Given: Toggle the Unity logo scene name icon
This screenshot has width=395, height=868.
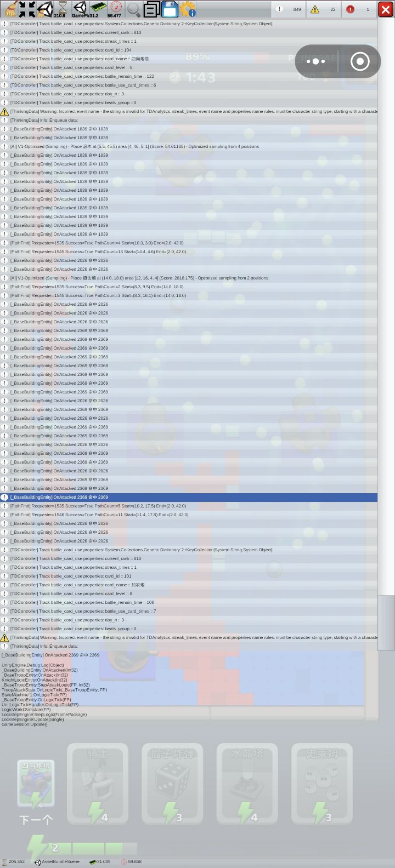Looking at the screenshot, I should point(80,9).
